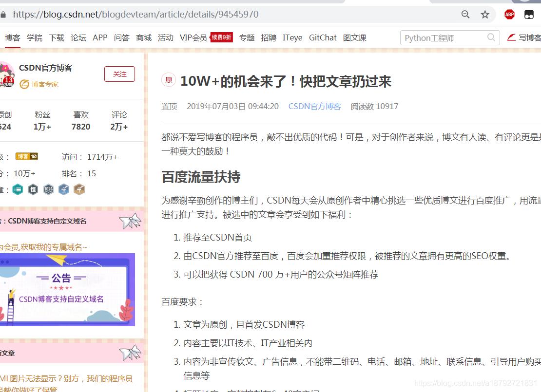
Task: Open the 公告 custom domain banner image
Action: pos(67,290)
